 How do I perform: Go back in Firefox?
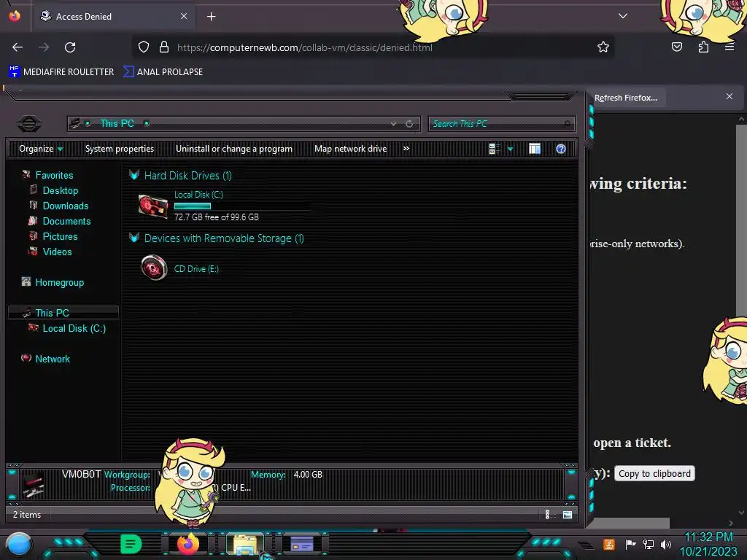coord(18,47)
